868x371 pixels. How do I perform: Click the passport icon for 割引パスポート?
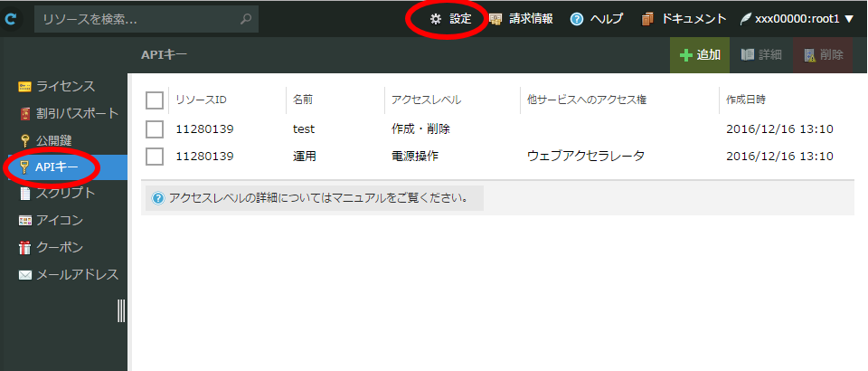[x=25, y=114]
